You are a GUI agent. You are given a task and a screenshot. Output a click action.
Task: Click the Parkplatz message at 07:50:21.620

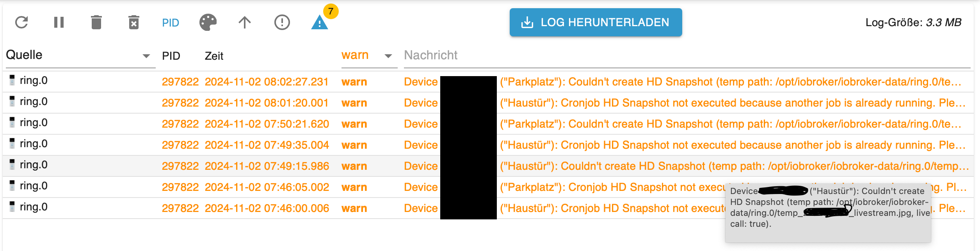pyautogui.click(x=730, y=124)
